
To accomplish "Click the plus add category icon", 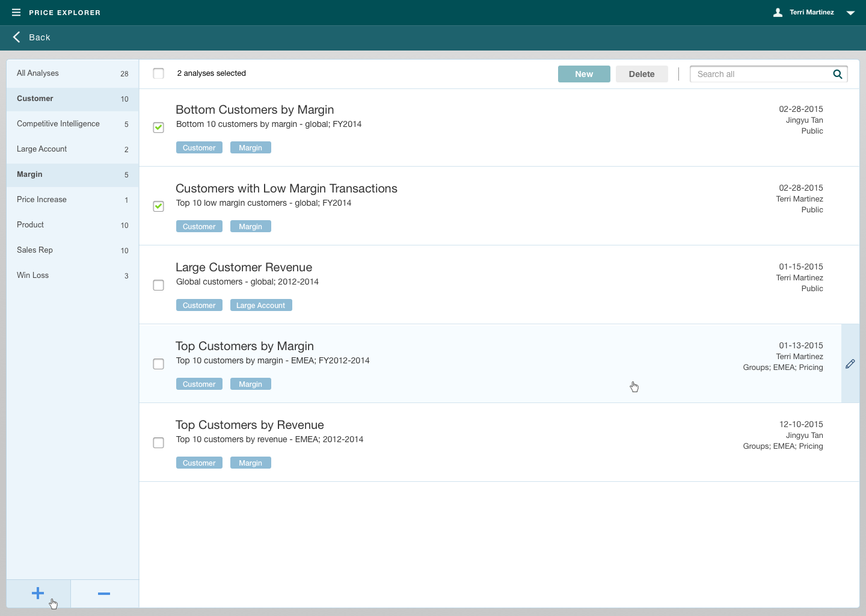I will point(38,594).
